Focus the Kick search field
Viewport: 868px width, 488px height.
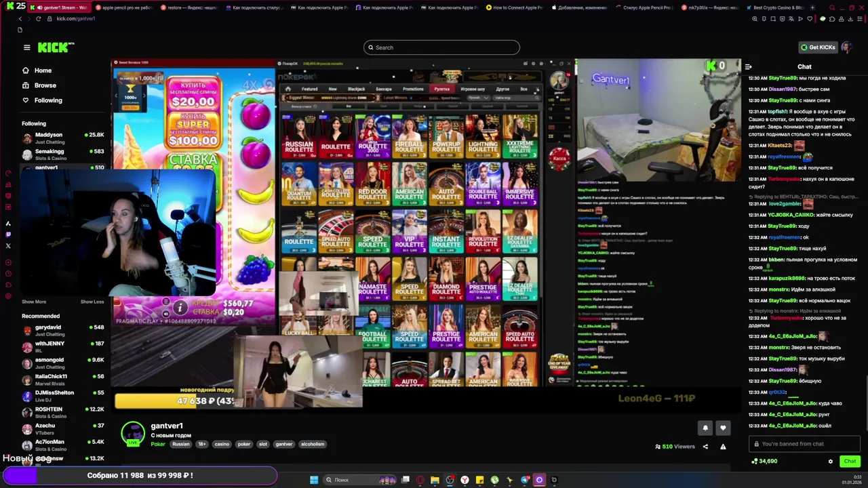coord(441,47)
